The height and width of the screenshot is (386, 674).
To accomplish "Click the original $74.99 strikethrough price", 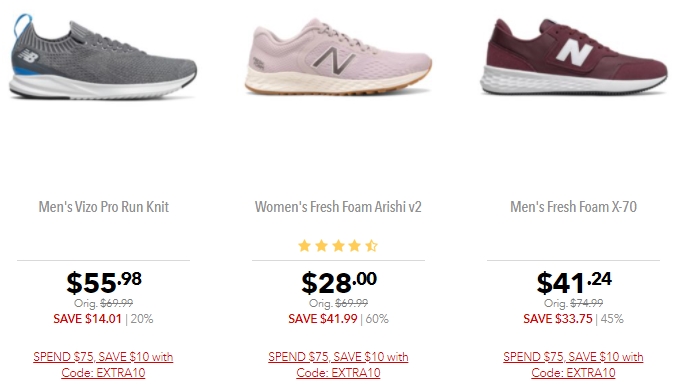I will click(586, 303).
